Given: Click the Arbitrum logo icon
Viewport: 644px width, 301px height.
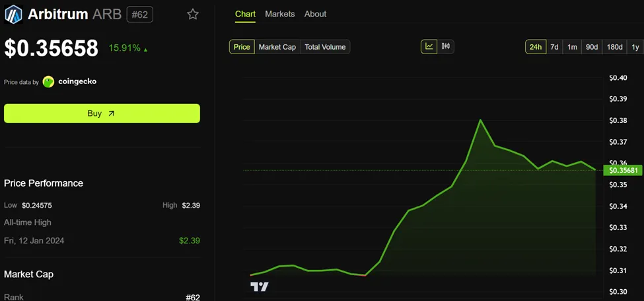Looking at the screenshot, I should 14,15.
